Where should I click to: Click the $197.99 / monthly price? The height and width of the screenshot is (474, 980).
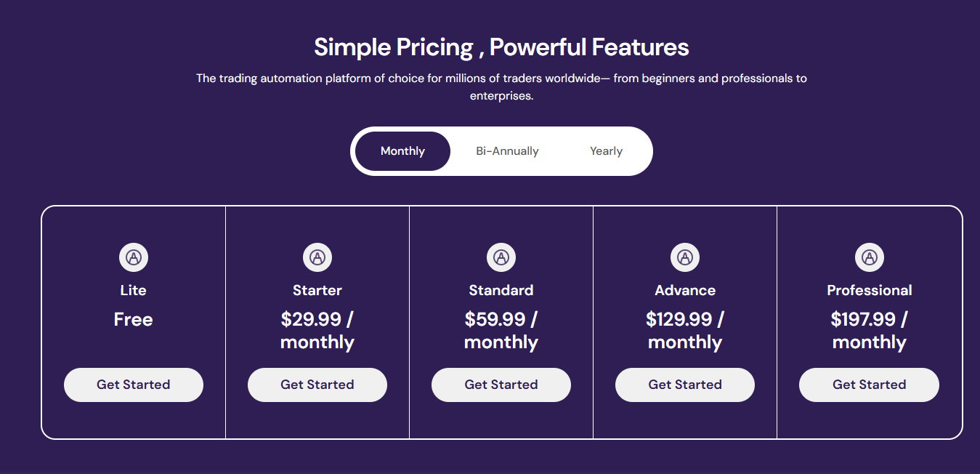click(869, 331)
